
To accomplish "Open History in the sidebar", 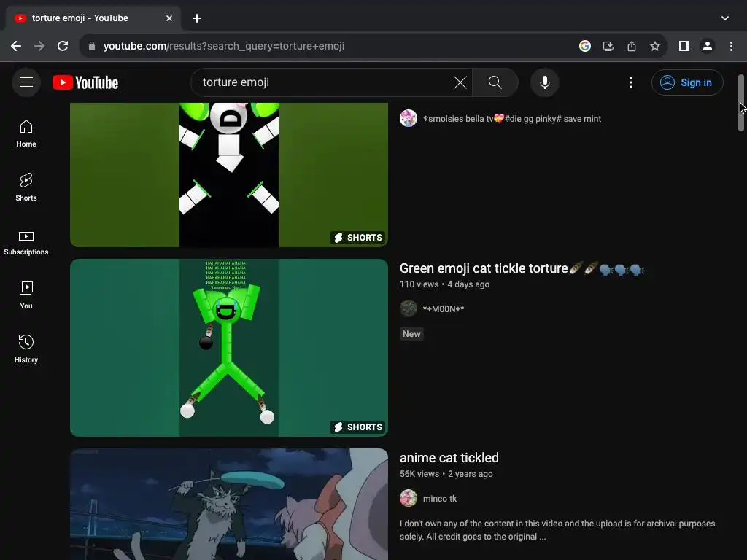I will point(26,349).
